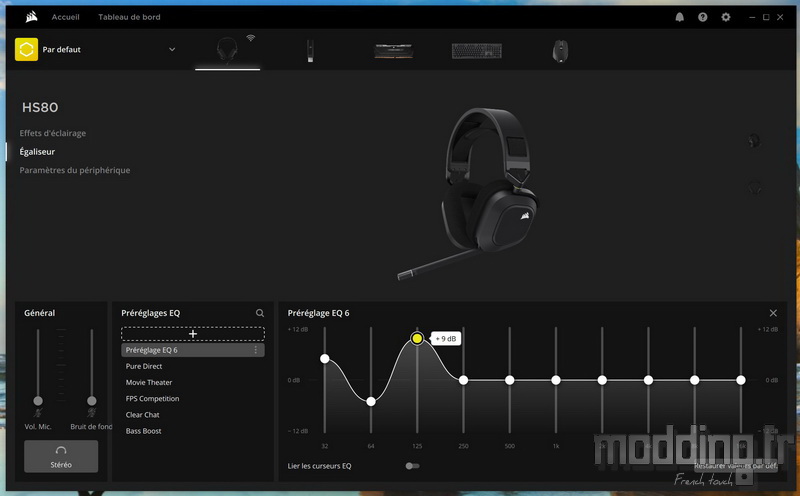Image resolution: width=800 pixels, height=496 pixels.
Task: Add a new EQ preset
Action: click(193, 334)
